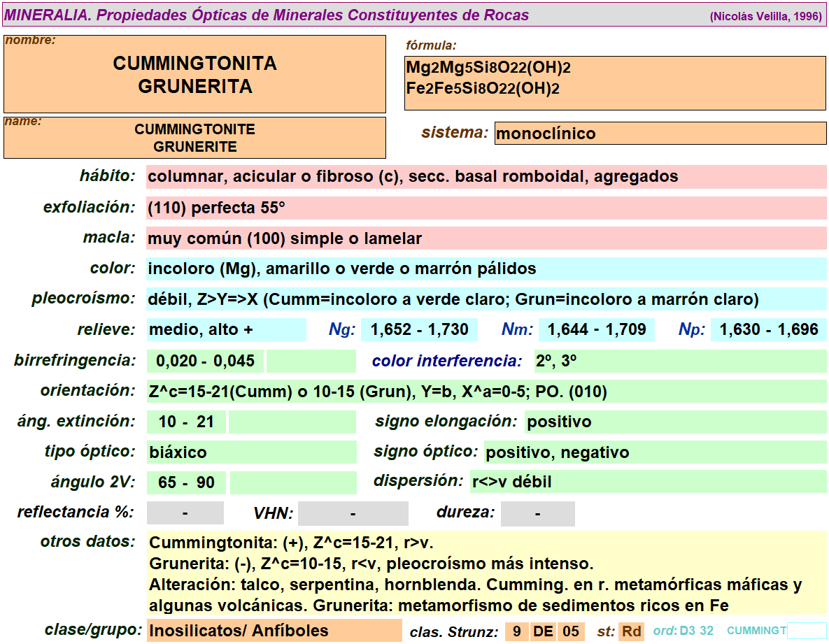Select the English name field CUMMINGTONITE GRUNERITE
829x644 pixels.
pos(194,138)
